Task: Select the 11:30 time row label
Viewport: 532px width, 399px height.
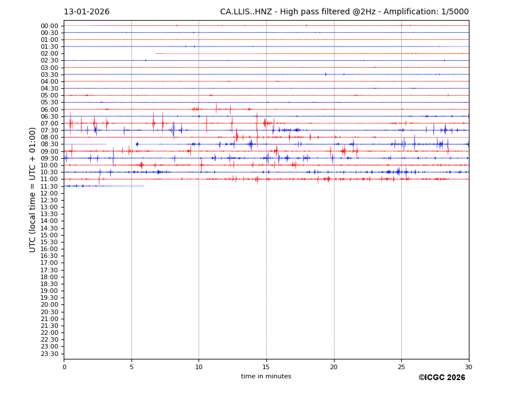Action: coord(49,186)
